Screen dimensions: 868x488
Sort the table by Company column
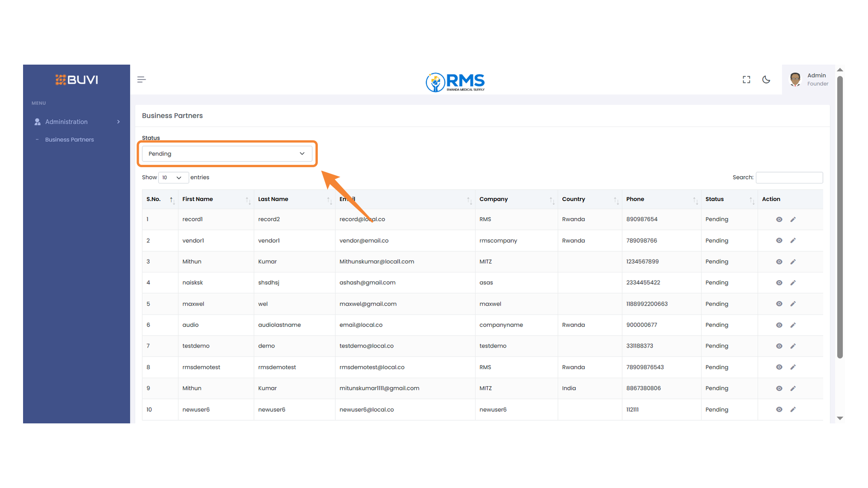tap(494, 199)
